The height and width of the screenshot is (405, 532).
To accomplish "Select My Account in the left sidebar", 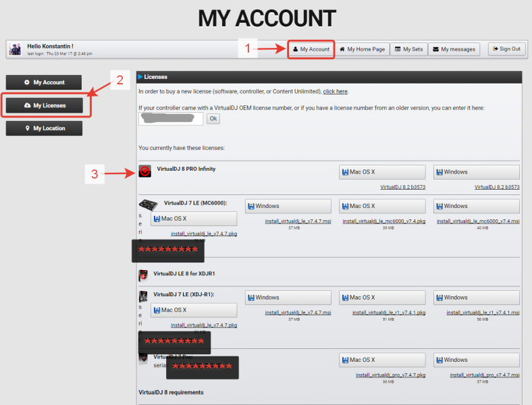I will 44,82.
